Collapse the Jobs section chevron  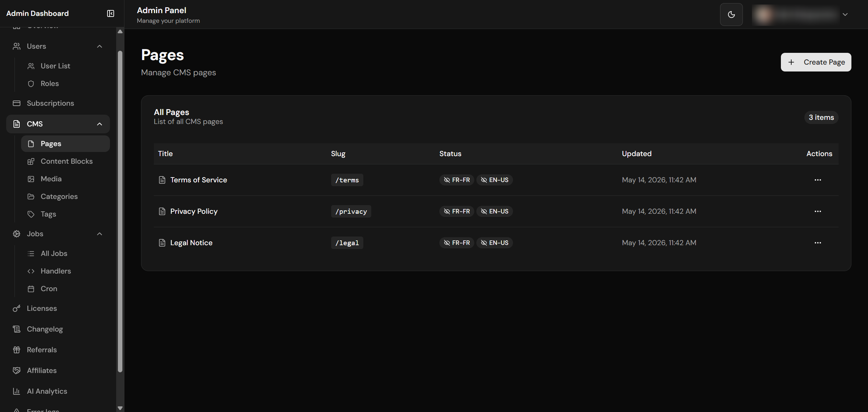click(x=100, y=234)
